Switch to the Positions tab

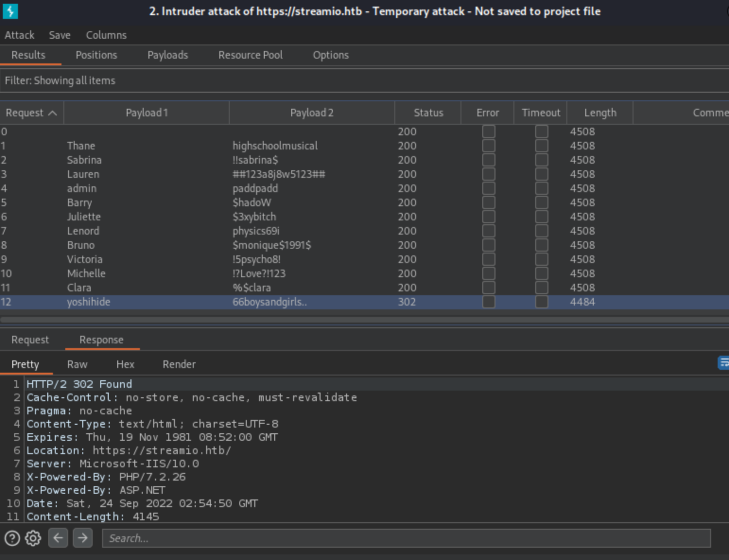(96, 55)
